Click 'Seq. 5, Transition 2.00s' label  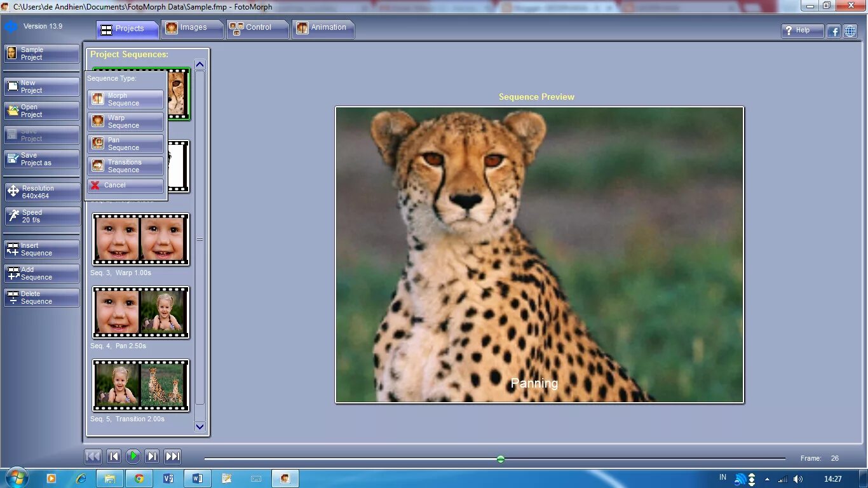click(x=127, y=419)
